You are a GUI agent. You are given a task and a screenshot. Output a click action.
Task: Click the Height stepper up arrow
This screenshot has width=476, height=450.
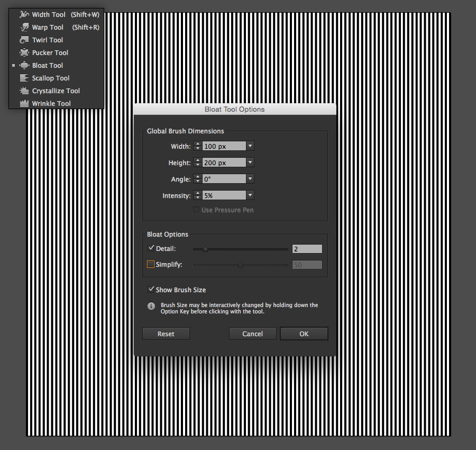pos(197,160)
